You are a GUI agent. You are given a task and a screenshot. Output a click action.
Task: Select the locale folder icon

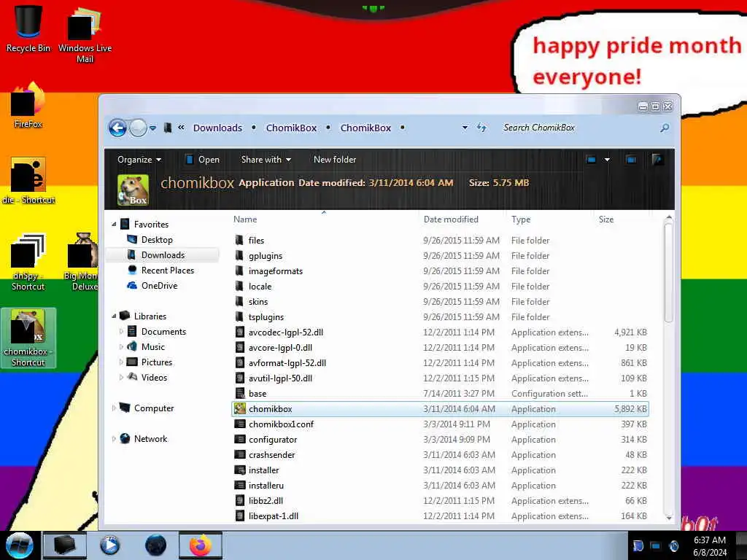coord(239,286)
